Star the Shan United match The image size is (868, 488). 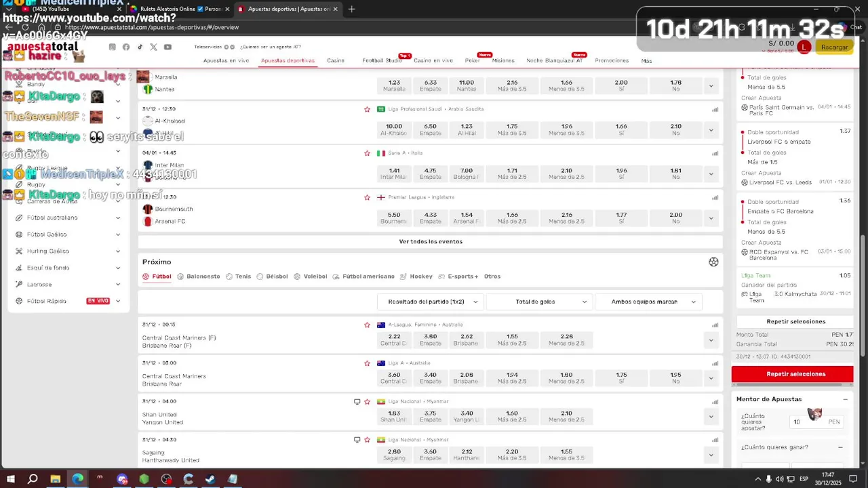(367, 401)
